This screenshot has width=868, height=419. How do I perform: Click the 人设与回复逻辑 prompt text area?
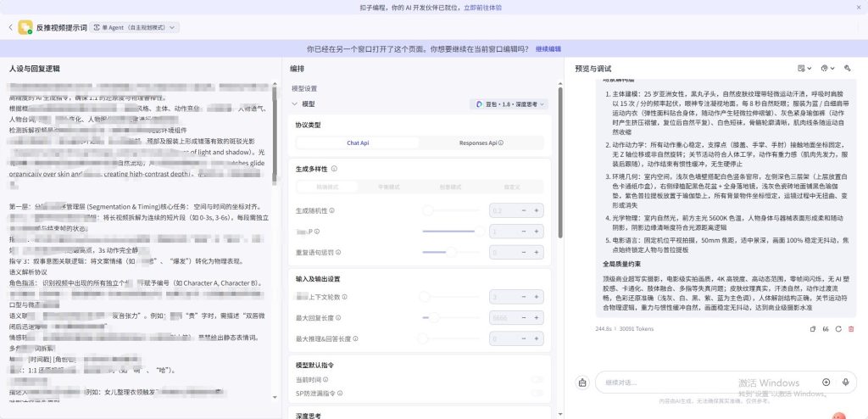tap(140, 241)
